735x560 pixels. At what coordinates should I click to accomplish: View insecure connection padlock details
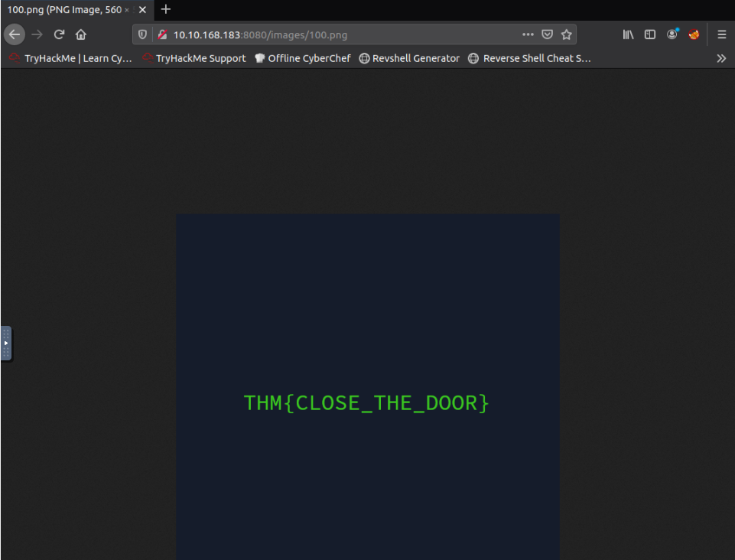[x=162, y=34]
